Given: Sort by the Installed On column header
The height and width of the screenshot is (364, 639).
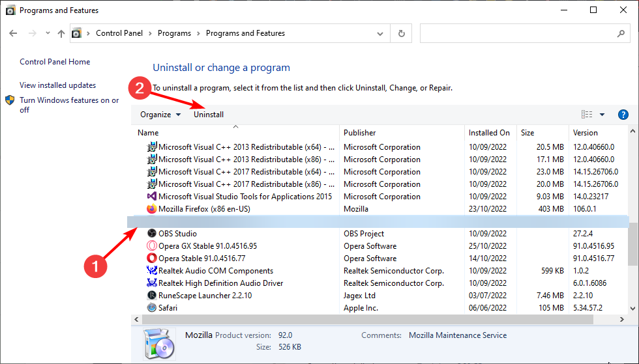Looking at the screenshot, I should click(490, 133).
